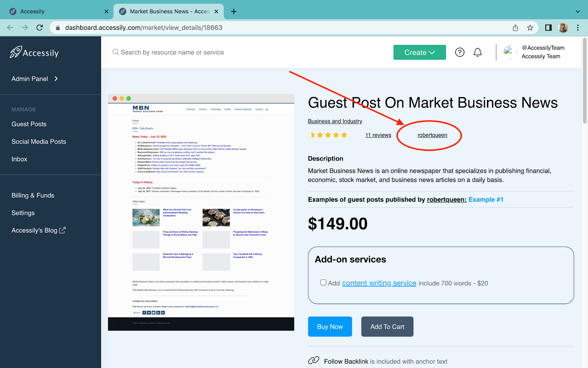Click robertqueen link in the examples line

pos(447,199)
